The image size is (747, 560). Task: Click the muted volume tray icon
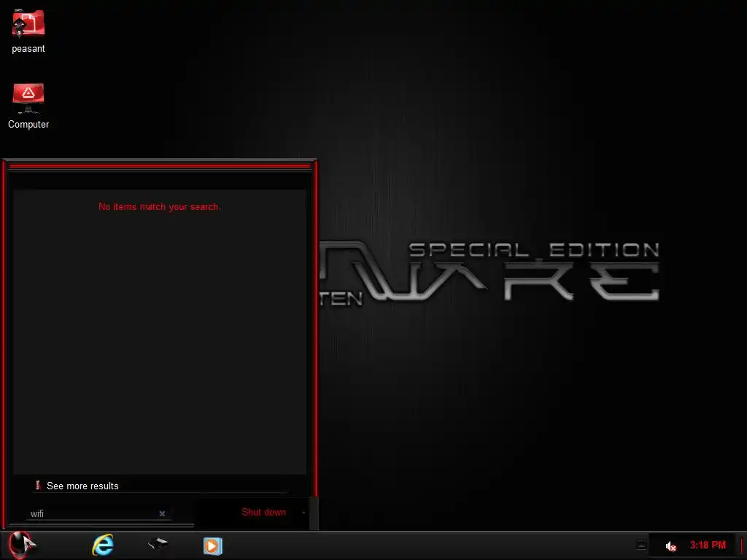pyautogui.click(x=671, y=546)
